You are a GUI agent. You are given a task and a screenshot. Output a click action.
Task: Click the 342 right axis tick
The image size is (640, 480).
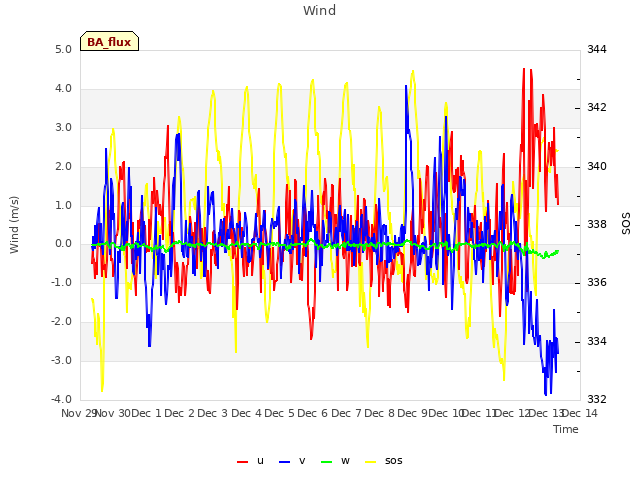tap(597, 107)
